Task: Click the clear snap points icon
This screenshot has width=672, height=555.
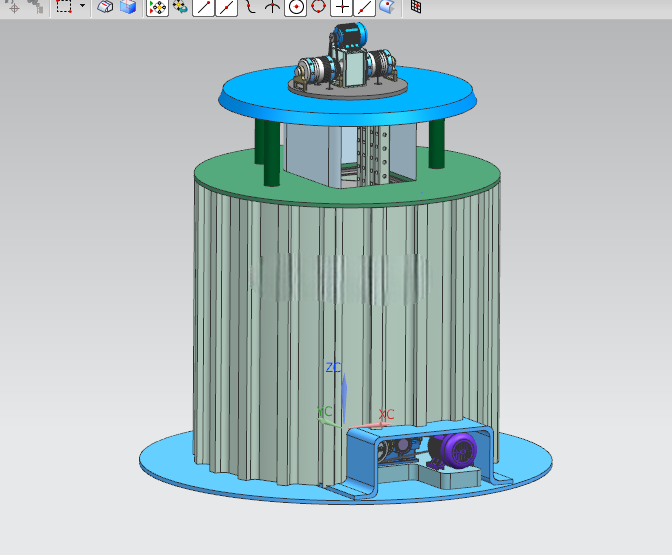Action: 180,6
